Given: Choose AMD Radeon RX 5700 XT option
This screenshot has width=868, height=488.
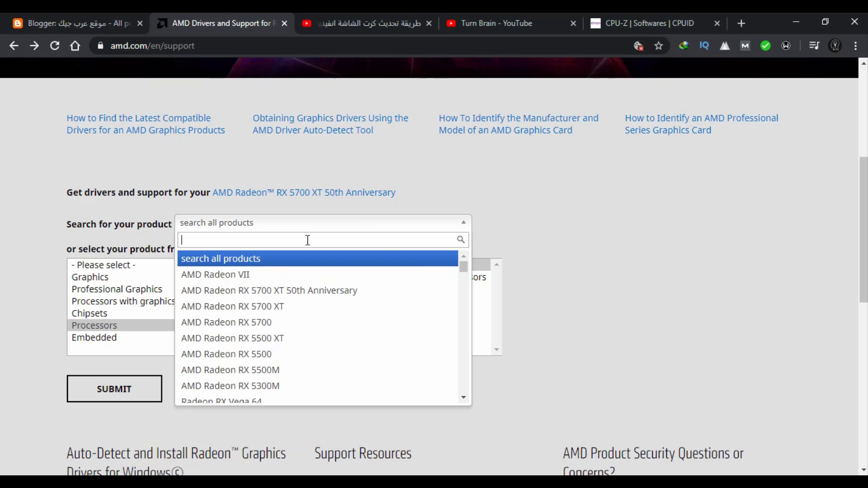Looking at the screenshot, I should click(x=317, y=306).
